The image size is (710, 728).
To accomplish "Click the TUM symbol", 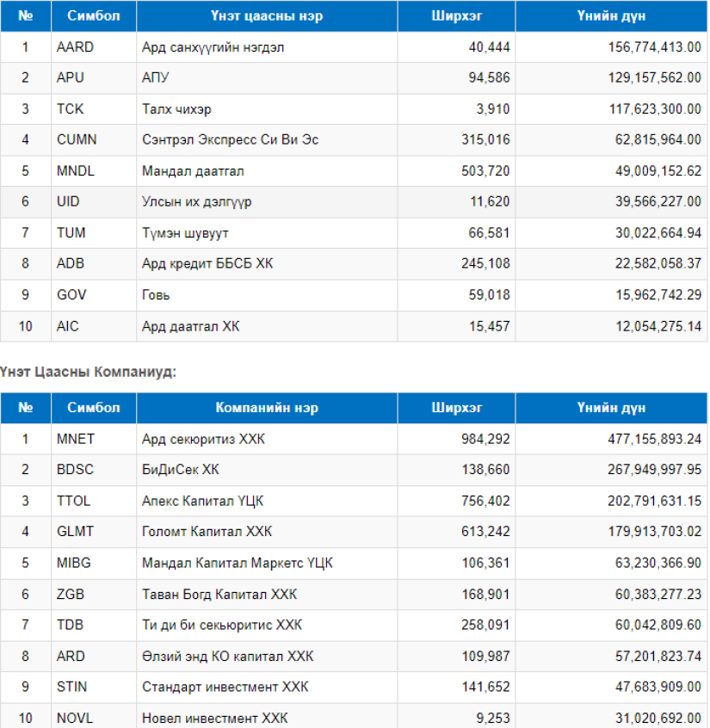I will pyautogui.click(x=71, y=232).
